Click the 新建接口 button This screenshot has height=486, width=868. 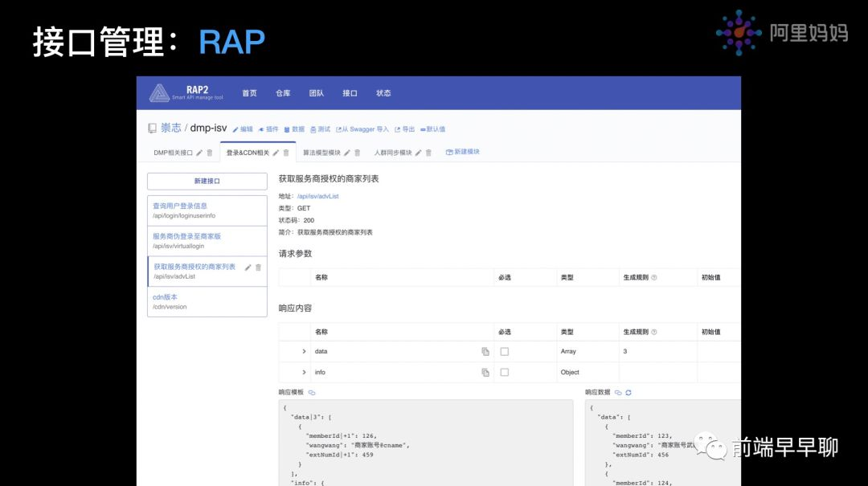coord(207,181)
